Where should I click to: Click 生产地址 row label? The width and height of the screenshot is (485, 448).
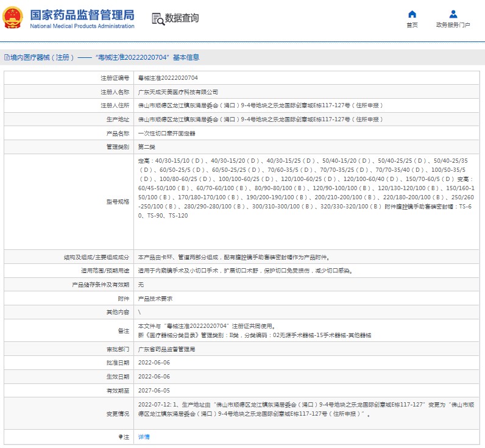point(118,119)
